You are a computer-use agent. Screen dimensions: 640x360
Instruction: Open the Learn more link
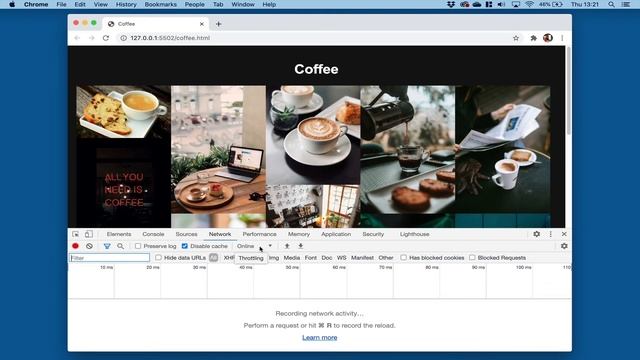point(320,338)
